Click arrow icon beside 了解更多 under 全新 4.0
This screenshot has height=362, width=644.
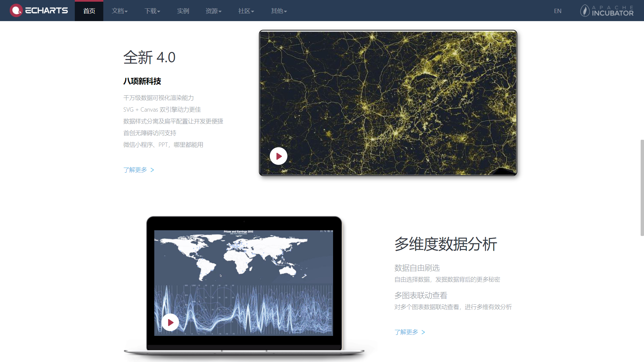tap(152, 170)
